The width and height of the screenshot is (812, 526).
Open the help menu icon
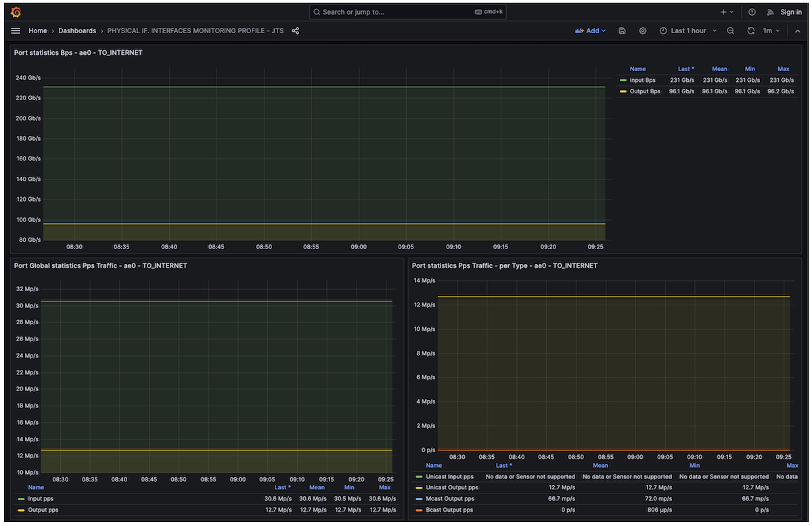(x=751, y=12)
